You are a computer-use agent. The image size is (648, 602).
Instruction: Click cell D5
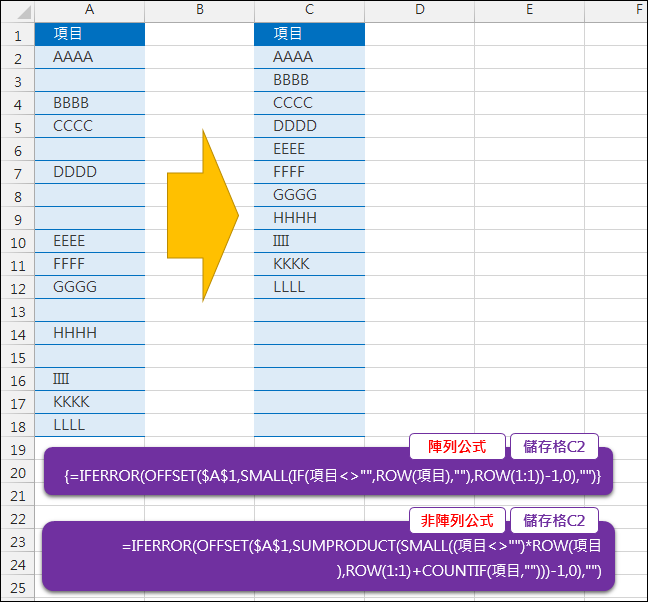(x=419, y=126)
